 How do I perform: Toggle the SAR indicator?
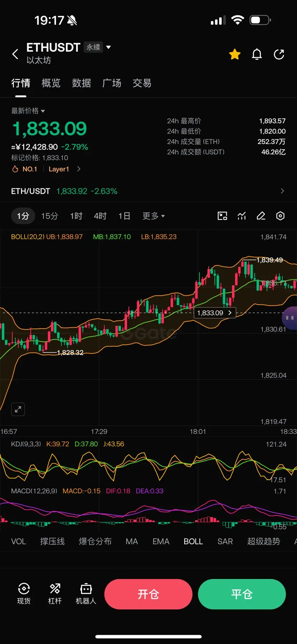pyautogui.click(x=225, y=541)
